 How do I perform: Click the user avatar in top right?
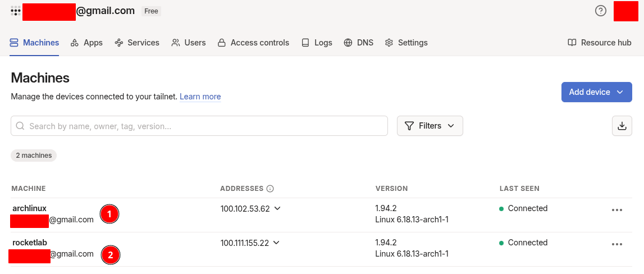pyautogui.click(x=625, y=11)
